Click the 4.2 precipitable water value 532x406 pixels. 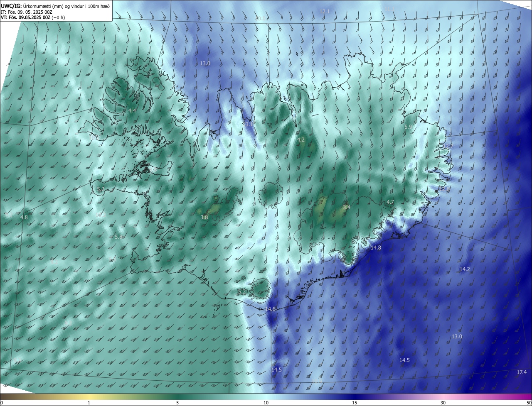(301, 140)
